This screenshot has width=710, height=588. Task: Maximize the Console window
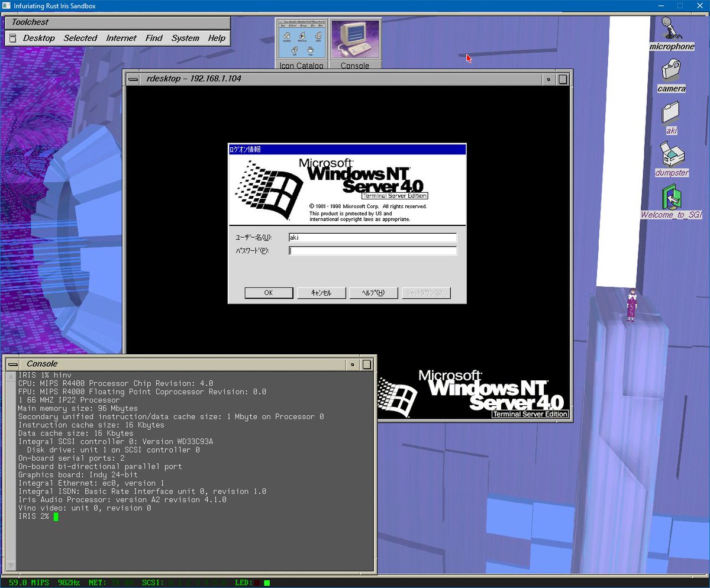pyautogui.click(x=366, y=364)
